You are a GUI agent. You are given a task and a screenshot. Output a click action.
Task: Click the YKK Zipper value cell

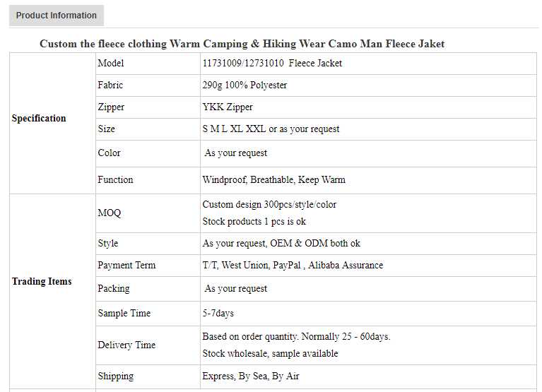click(x=228, y=107)
